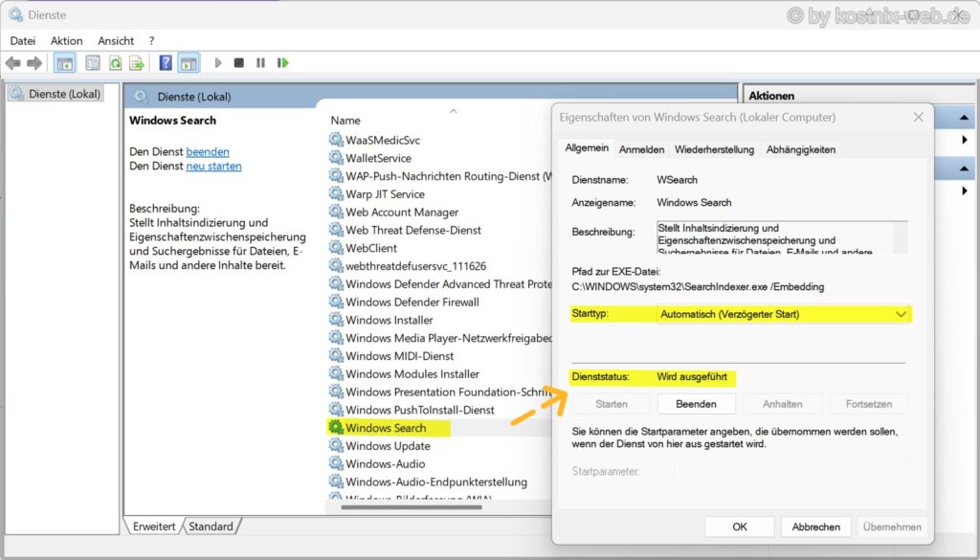Click the gear icon of Web Account Manager
Viewport: 980px width, 560px height.
[x=336, y=212]
